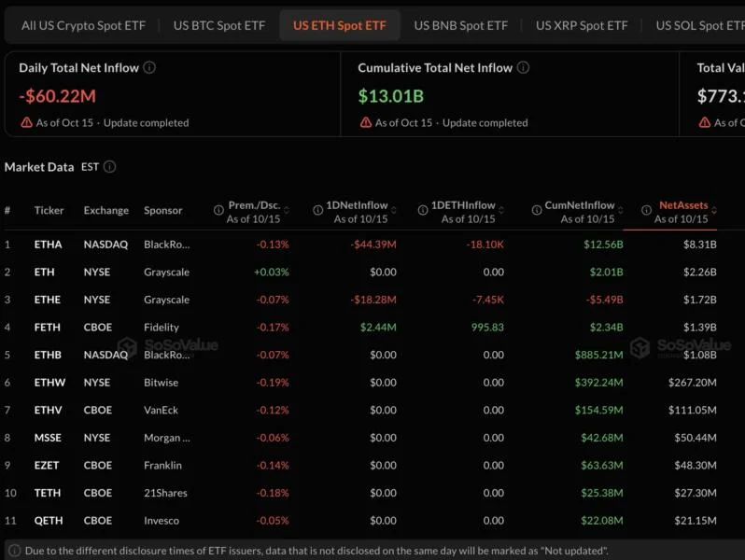
Task: Click EZET ticker text
Action: (47, 465)
